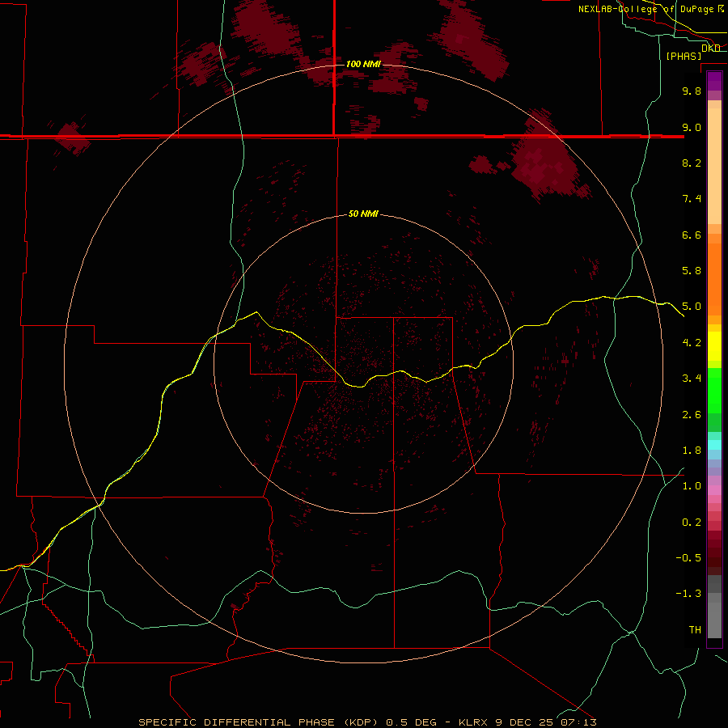Click the 1.0 legend value

pos(692,486)
